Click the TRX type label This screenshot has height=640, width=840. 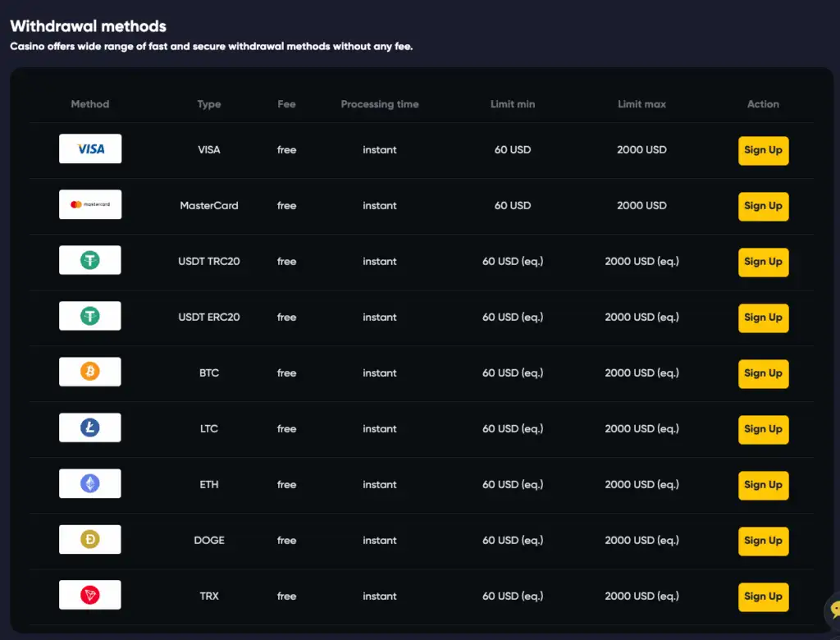(209, 596)
